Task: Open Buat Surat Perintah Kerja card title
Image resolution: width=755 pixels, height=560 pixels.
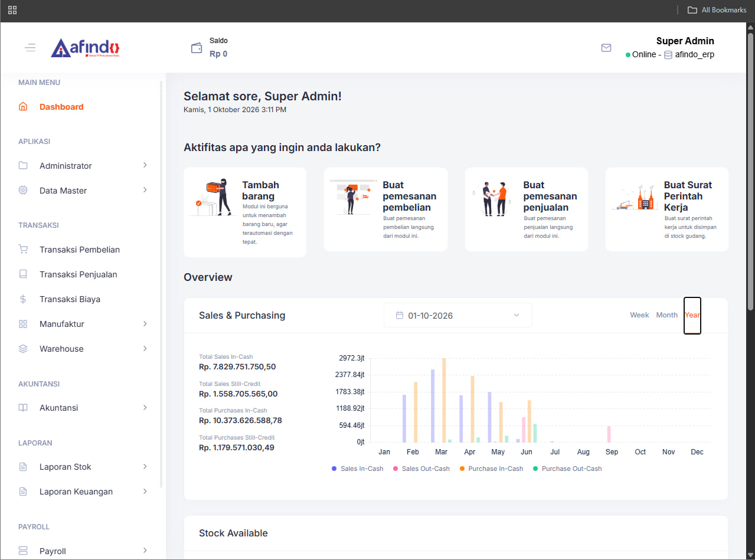Action: click(x=688, y=196)
